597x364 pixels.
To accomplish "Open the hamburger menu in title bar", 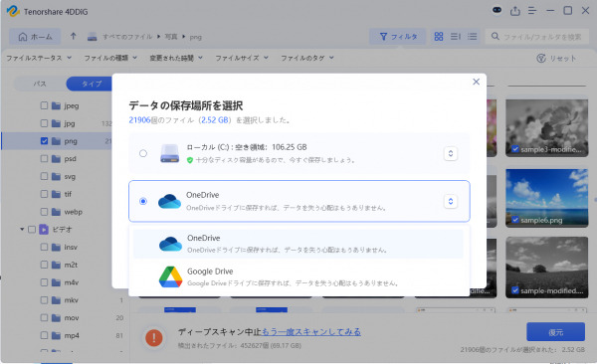I will 532,11.
